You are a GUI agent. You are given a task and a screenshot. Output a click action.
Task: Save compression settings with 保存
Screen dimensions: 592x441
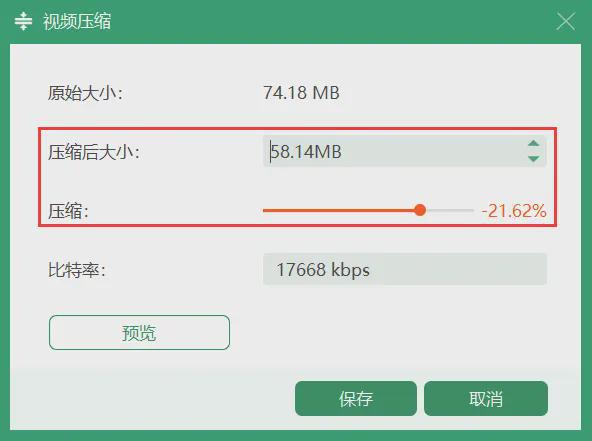point(356,398)
